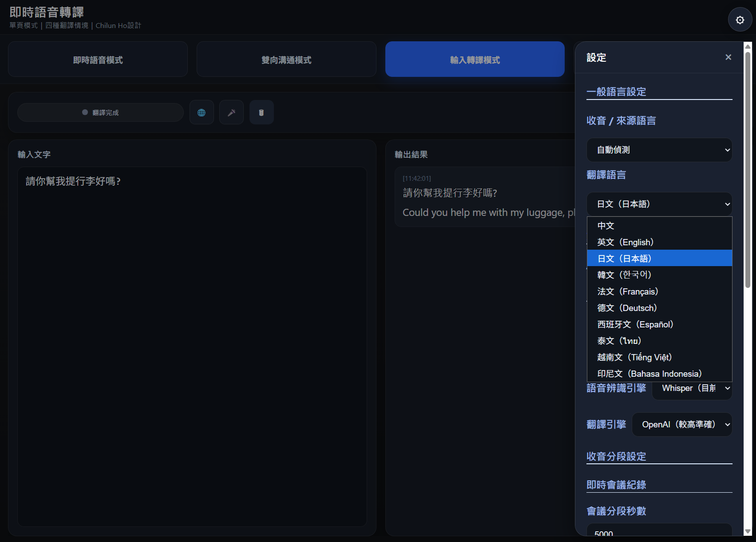756x542 pixels.
Task: Switch to 即時語音模式 tab
Action: 98,59
